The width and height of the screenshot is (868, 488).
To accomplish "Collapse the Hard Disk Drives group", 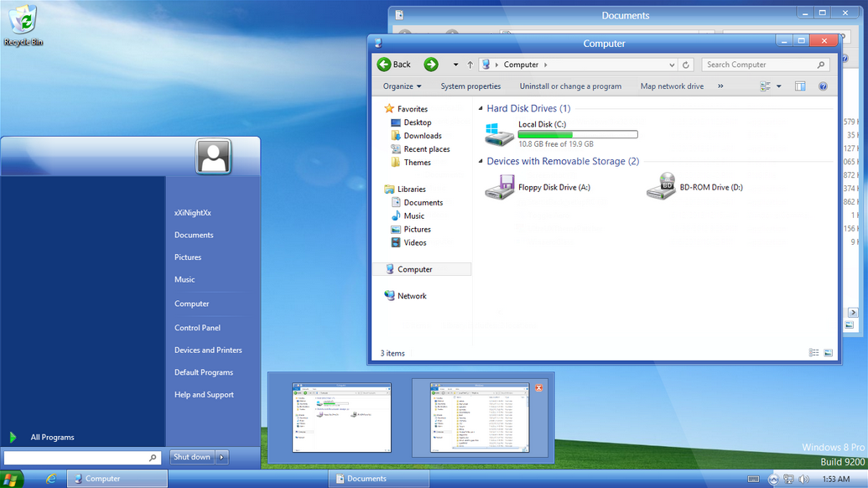I will point(481,108).
